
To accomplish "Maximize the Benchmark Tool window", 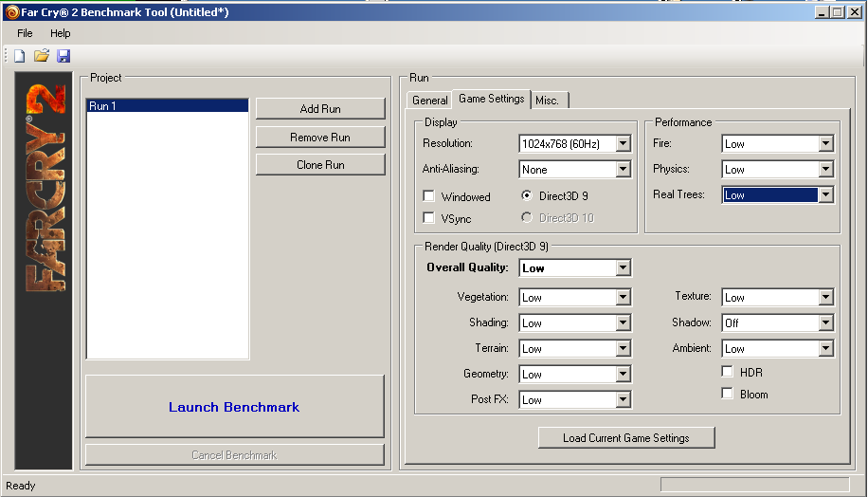I will pyautogui.click(x=838, y=12).
